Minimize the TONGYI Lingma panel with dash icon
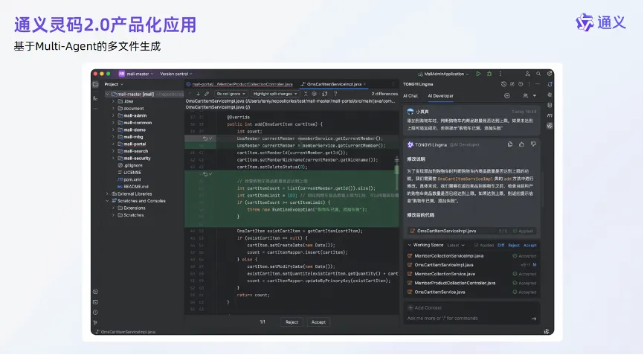 tap(537, 84)
